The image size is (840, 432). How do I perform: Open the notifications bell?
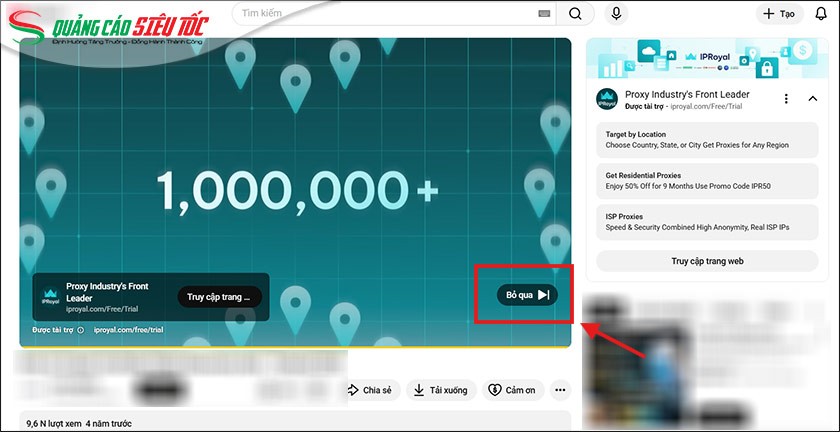(821, 14)
